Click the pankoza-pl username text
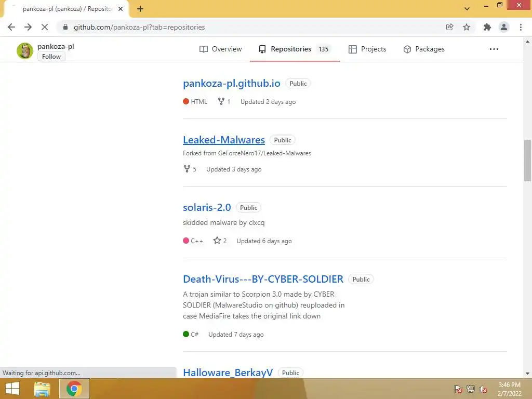532x399 pixels. pos(56,46)
